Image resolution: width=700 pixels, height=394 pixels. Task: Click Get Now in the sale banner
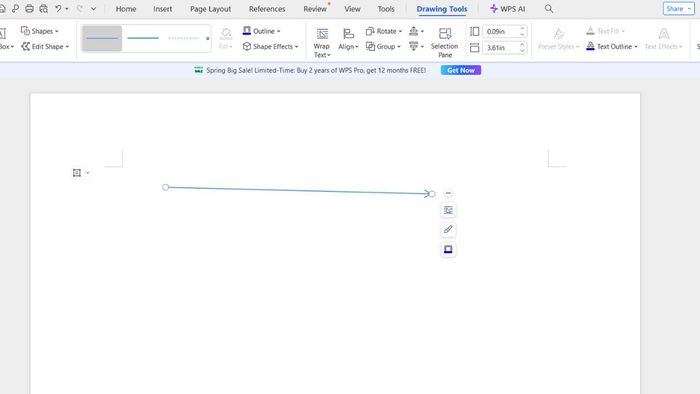pos(461,70)
